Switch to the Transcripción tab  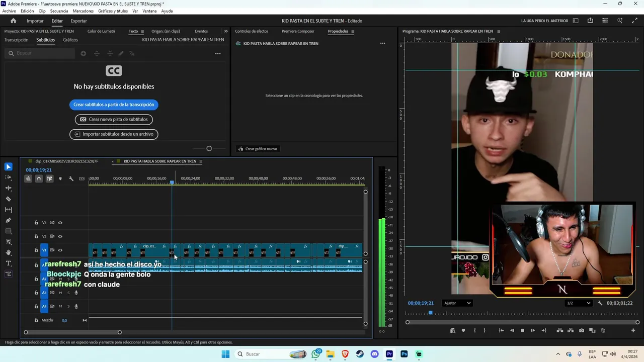pos(16,40)
